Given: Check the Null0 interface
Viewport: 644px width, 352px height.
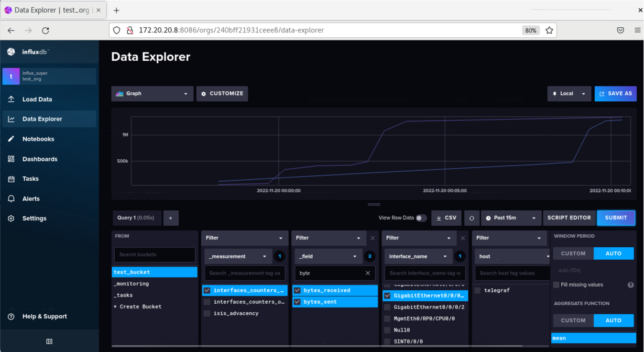Looking at the screenshot, I should 387,330.
